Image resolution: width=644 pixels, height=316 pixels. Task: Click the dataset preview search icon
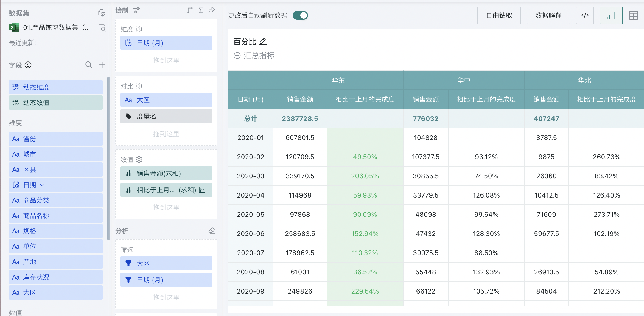tap(102, 28)
